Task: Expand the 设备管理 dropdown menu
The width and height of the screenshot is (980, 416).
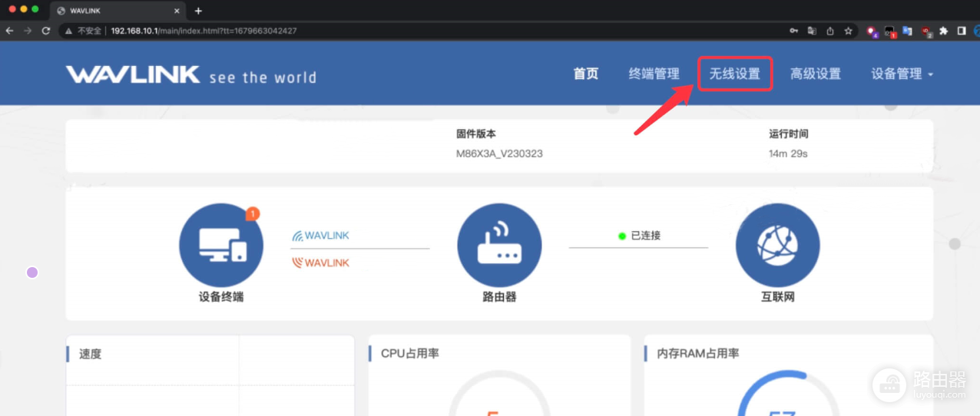Action: pos(902,74)
